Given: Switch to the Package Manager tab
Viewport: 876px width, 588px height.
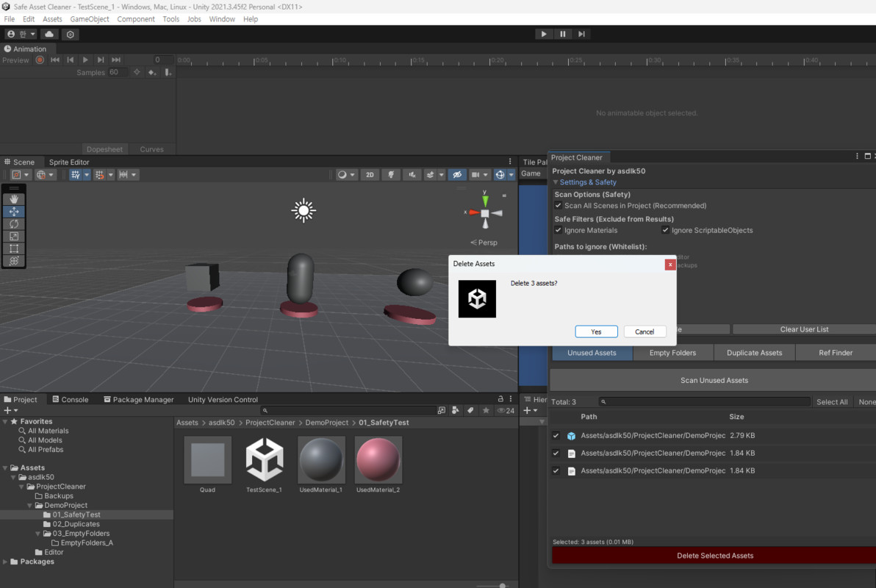Looking at the screenshot, I should tap(139, 400).
